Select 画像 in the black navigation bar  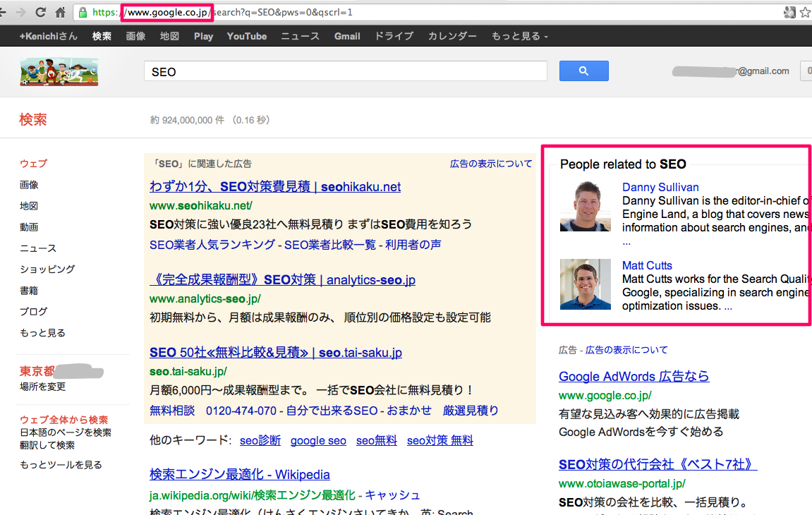point(135,36)
